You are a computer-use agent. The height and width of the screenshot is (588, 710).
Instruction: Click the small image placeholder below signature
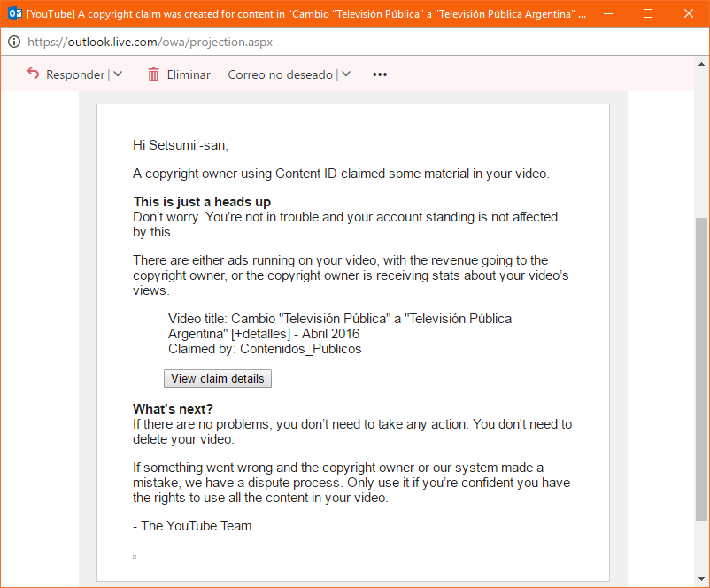[135, 557]
